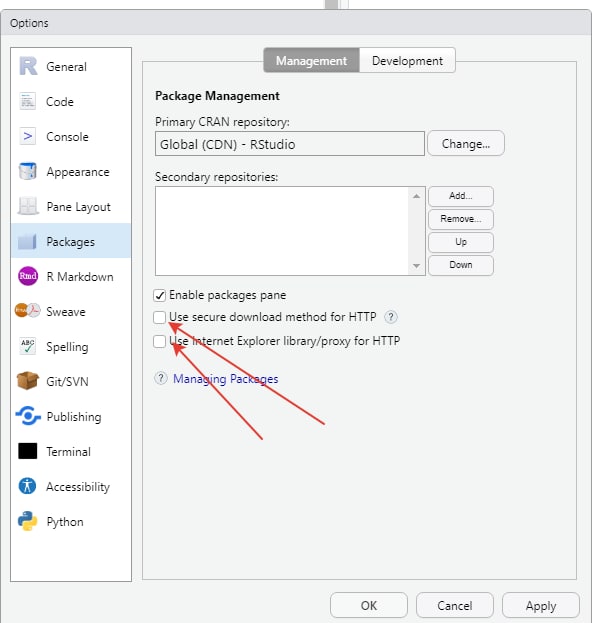
Task: Click the Spelling ABC checkmark icon
Action: (x=27, y=346)
